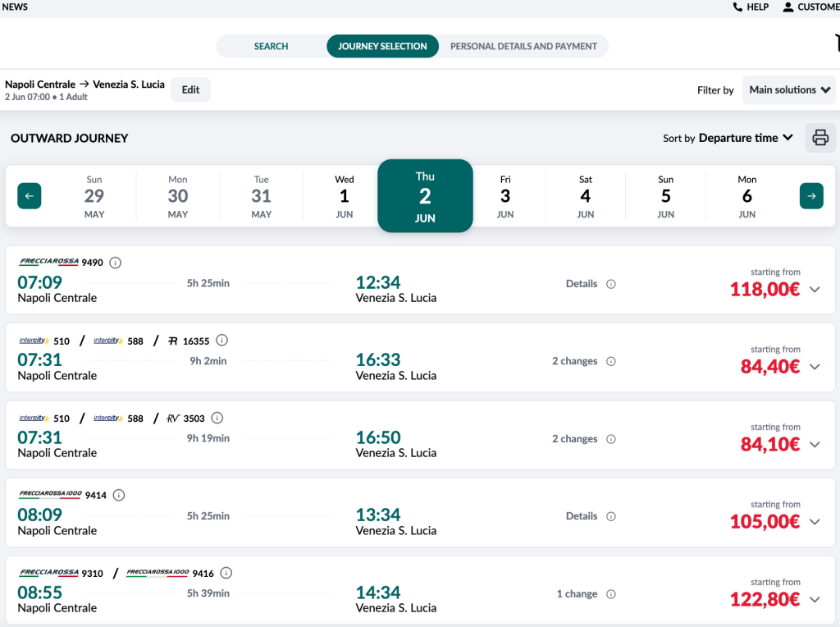This screenshot has height=627, width=840.
Task: Click the 13:34 arrival time
Action: pyautogui.click(x=378, y=515)
